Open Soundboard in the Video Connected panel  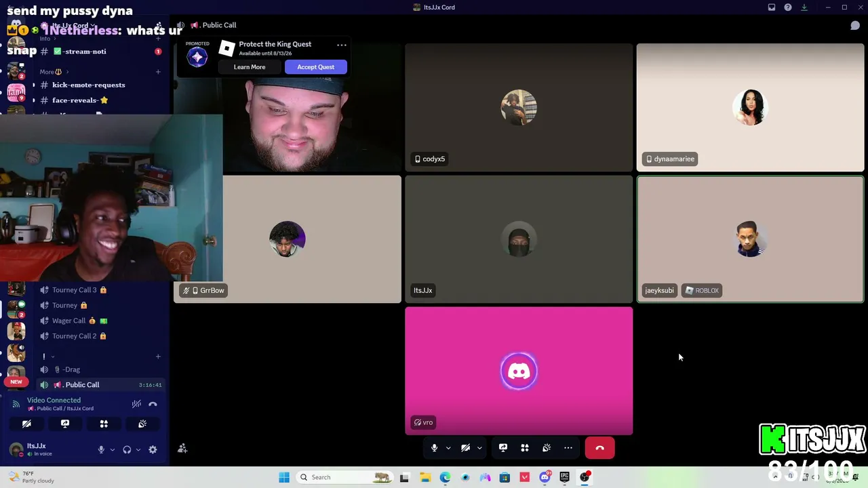142,424
